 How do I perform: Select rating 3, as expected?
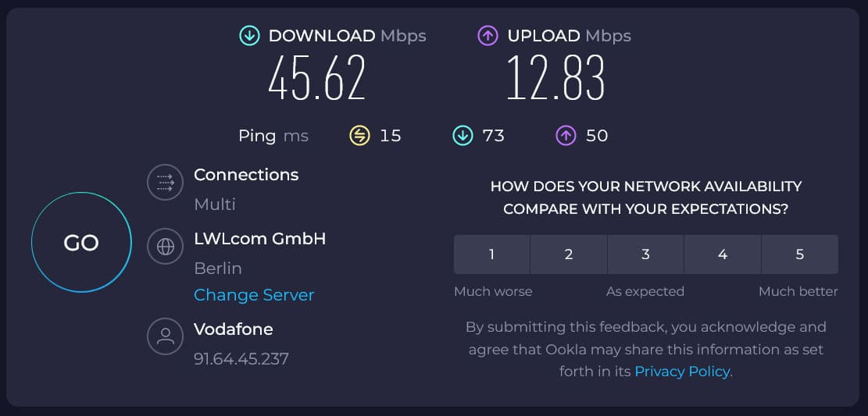pyautogui.click(x=645, y=254)
